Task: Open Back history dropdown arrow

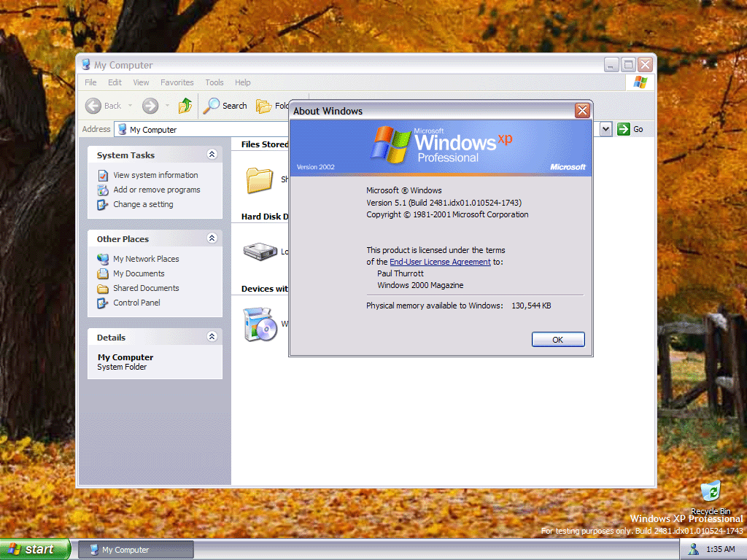Action: click(x=130, y=106)
